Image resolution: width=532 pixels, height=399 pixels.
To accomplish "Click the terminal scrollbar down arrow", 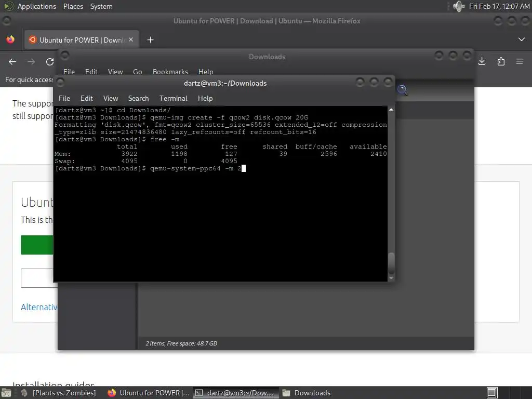I will (x=391, y=278).
